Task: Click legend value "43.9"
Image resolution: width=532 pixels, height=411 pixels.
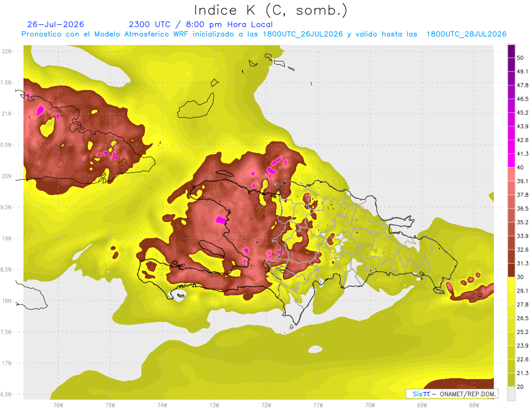Action: point(523,126)
